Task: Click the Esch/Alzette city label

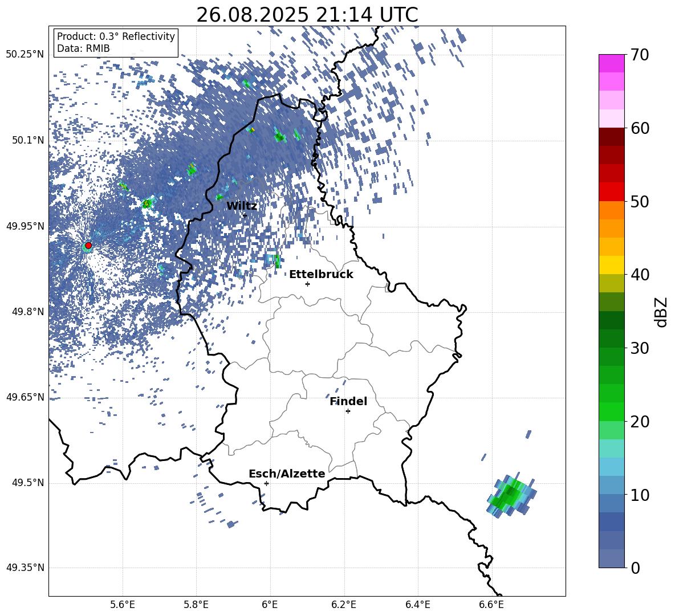Action: [287, 474]
